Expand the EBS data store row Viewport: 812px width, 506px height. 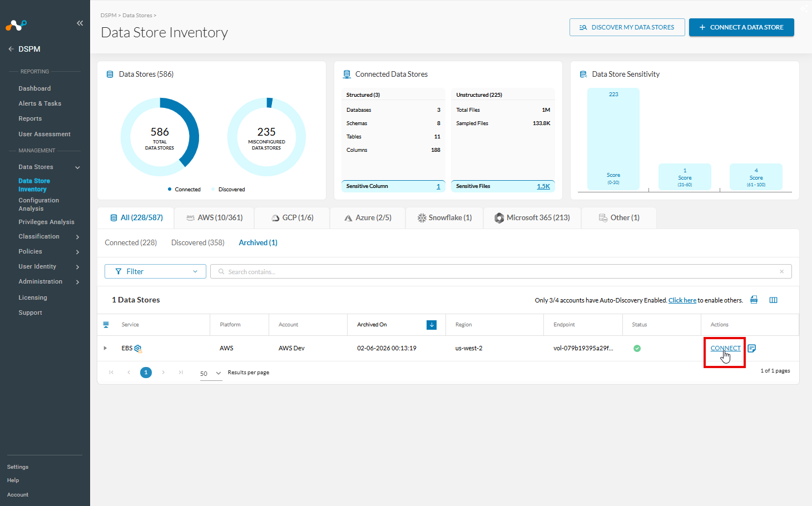coord(105,348)
